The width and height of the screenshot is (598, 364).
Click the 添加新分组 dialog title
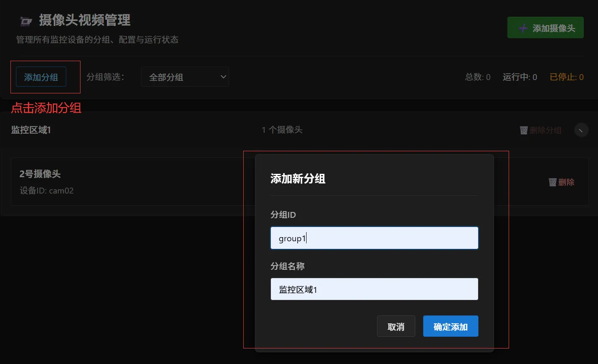coord(298,179)
